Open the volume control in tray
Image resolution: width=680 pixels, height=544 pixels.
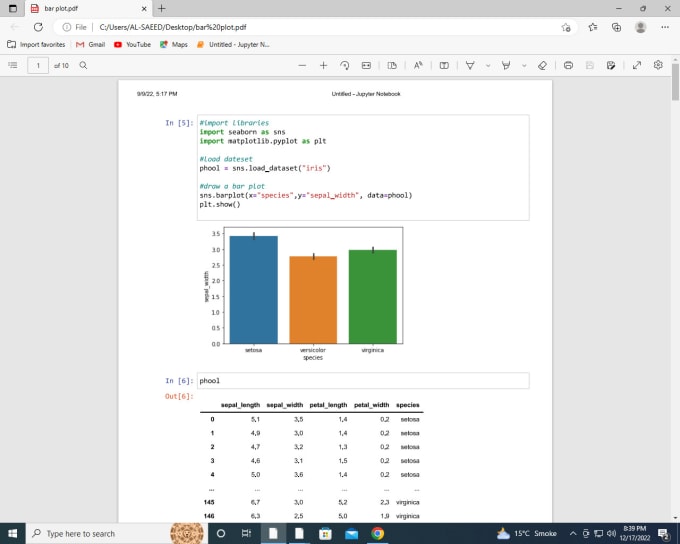611,533
